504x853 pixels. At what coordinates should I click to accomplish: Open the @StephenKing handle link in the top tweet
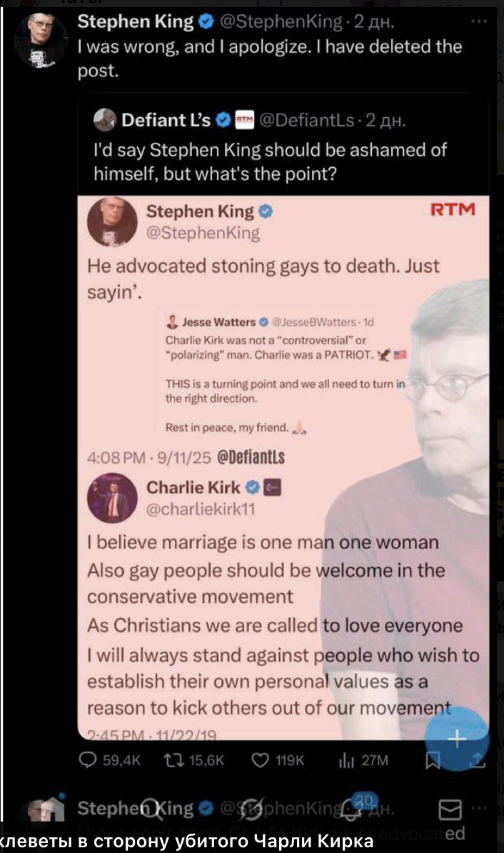pos(281,21)
